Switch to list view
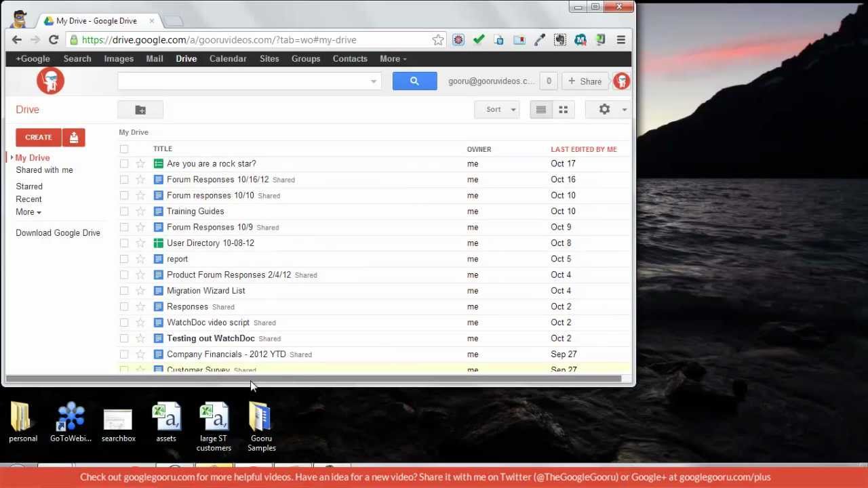This screenshot has height=488, width=868. click(541, 110)
